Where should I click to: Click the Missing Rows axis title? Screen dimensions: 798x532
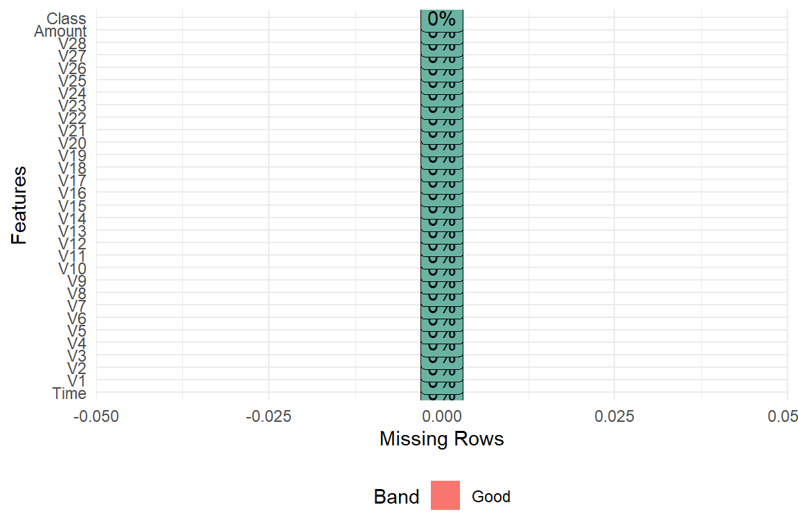[x=441, y=439]
